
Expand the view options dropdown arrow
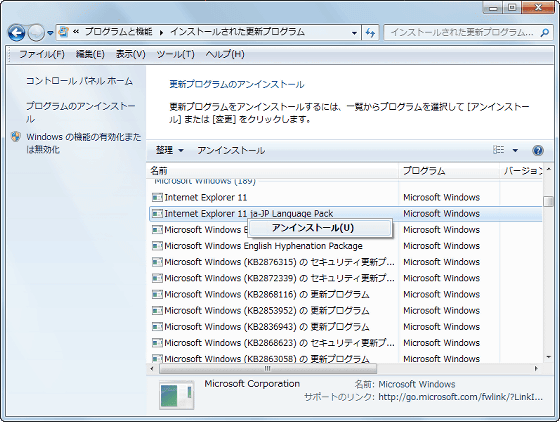[515, 150]
